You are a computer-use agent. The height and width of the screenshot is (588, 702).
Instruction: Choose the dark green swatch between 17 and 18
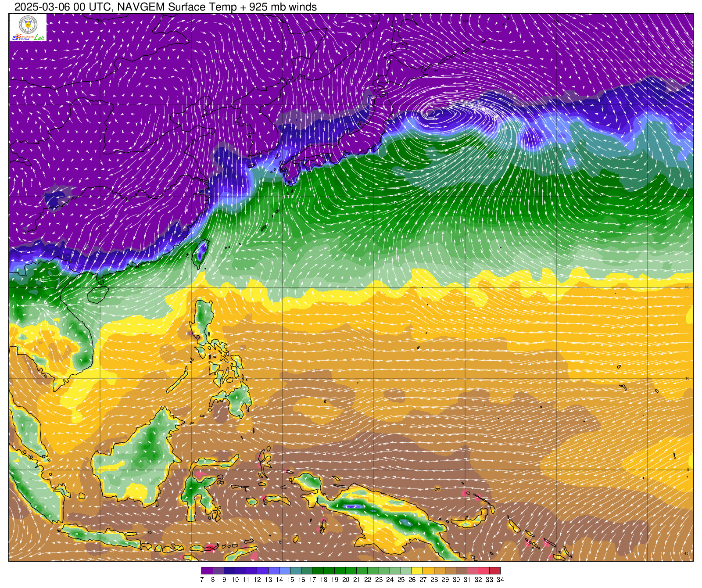[x=318, y=570]
